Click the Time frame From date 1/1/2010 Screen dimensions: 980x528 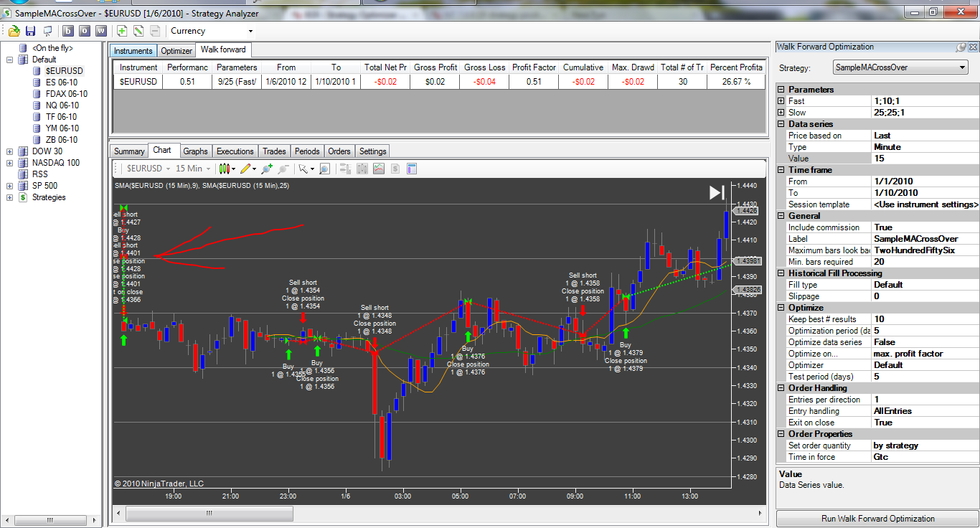coord(924,181)
